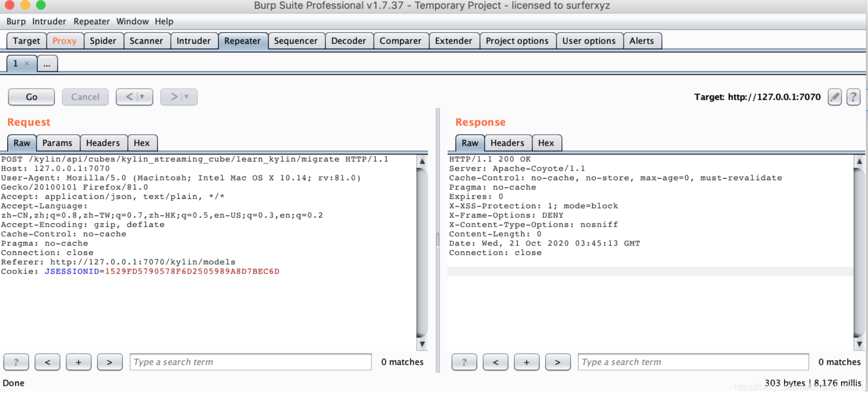Click the Content-Length: 0 response line
Screen dimensions: 868x397
(495, 234)
